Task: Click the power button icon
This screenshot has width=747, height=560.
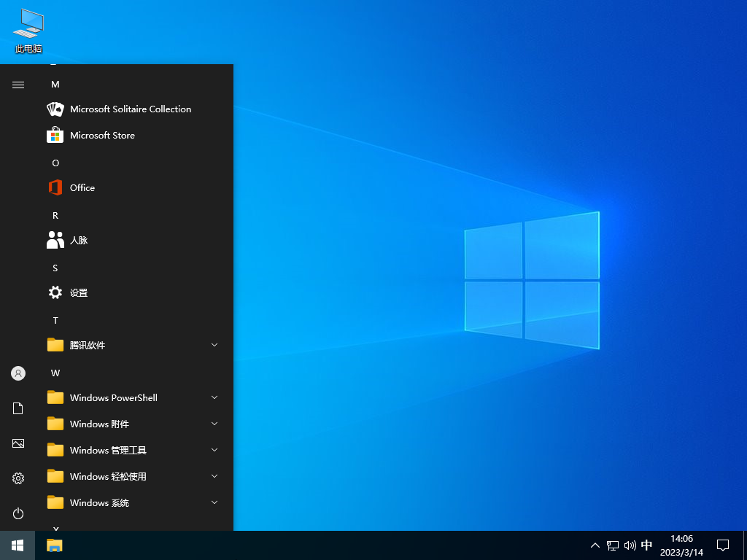Action: 18,513
